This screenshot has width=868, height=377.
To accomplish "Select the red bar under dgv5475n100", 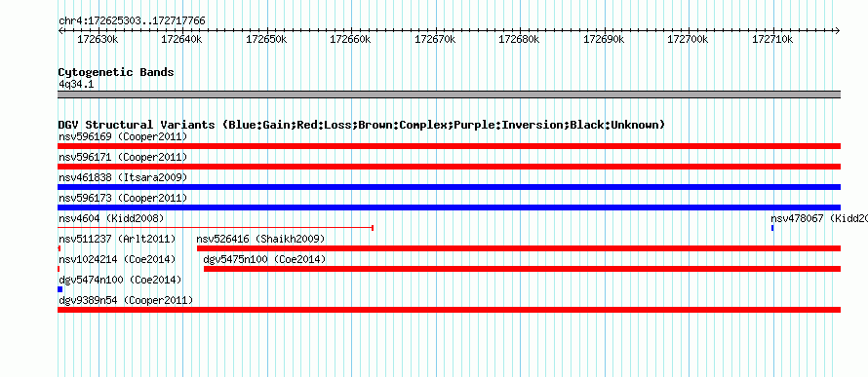I will click(x=522, y=269).
